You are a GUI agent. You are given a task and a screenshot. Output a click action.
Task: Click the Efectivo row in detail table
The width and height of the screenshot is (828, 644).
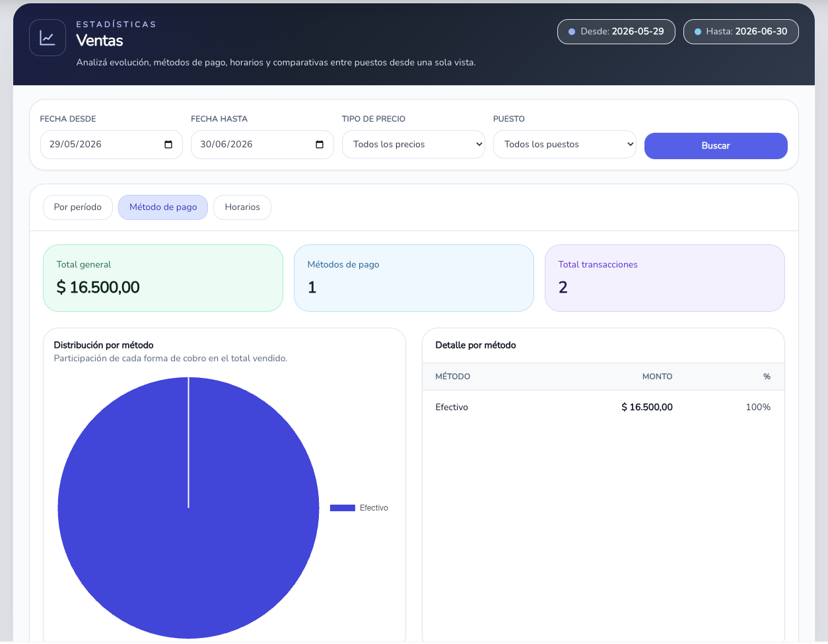click(604, 408)
